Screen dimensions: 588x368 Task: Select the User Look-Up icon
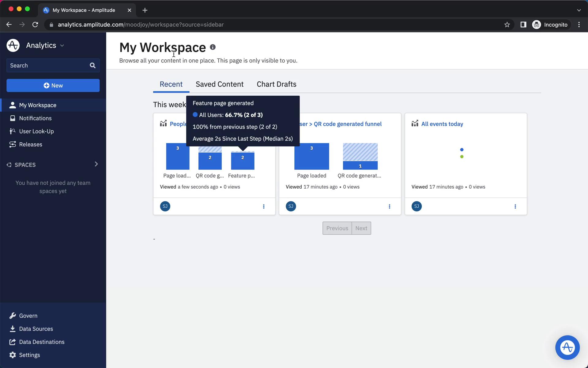tap(12, 131)
